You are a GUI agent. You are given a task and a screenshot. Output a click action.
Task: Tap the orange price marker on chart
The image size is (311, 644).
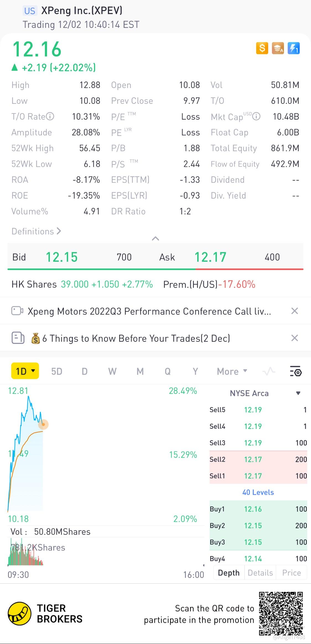coord(43,424)
